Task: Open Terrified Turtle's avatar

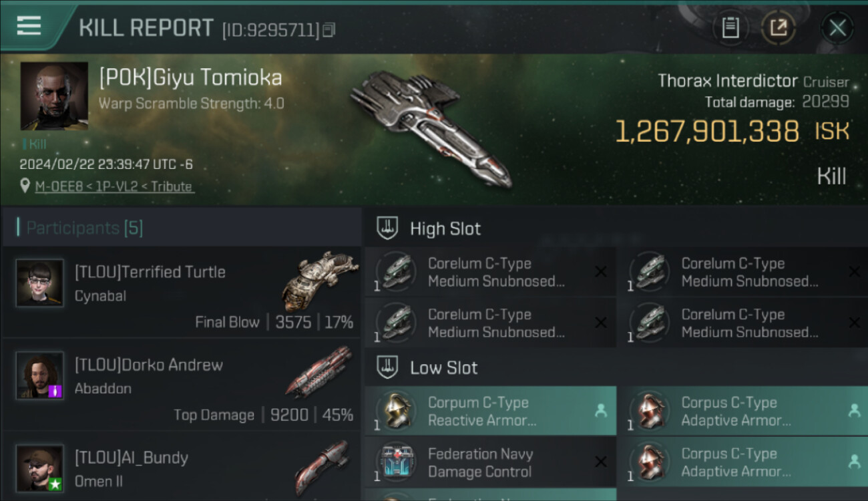Action: (x=40, y=283)
